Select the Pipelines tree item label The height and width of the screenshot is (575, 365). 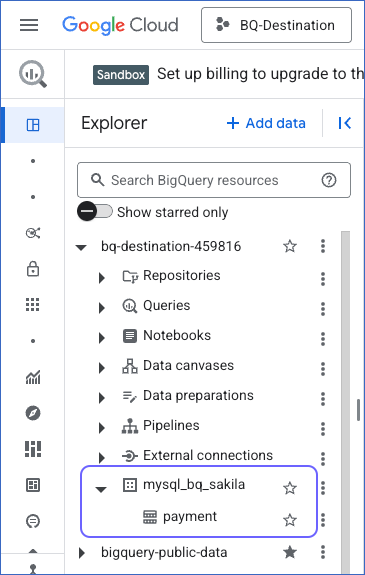[171, 425]
